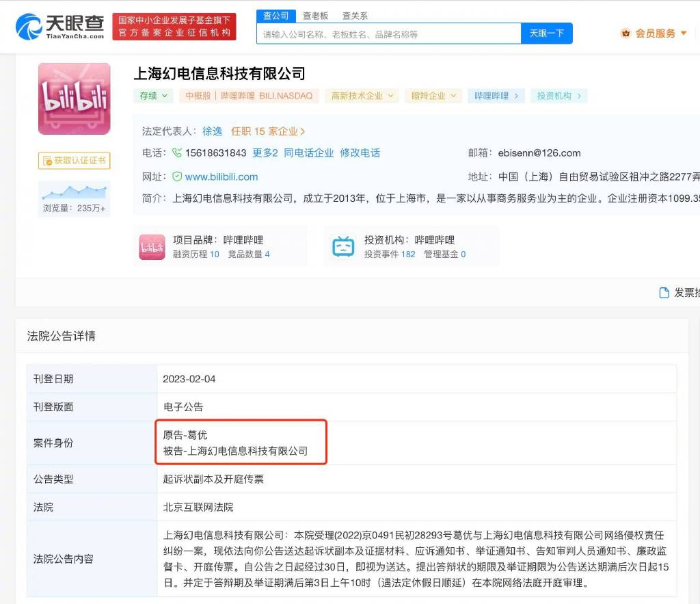Click the 天眼一下 search button
This screenshot has width=700, height=604.
(546, 34)
